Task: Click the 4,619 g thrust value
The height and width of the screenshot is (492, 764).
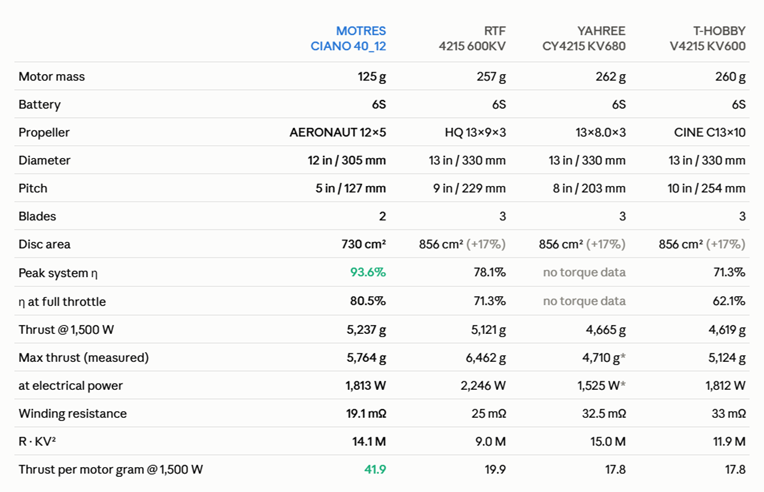Action: point(727,330)
